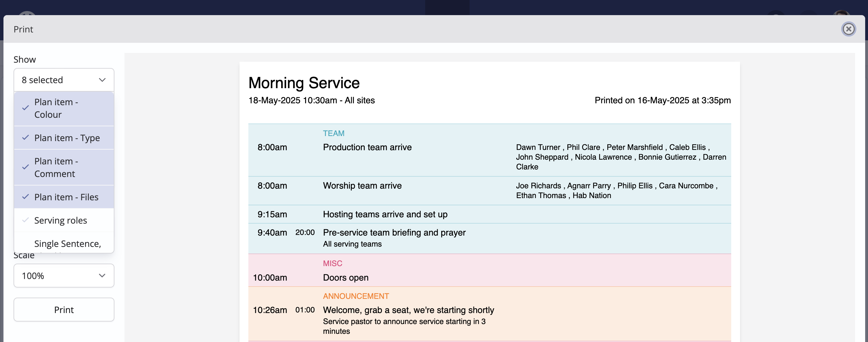The image size is (868, 342).
Task: Uncheck Plan item - Files option
Action: click(64, 197)
